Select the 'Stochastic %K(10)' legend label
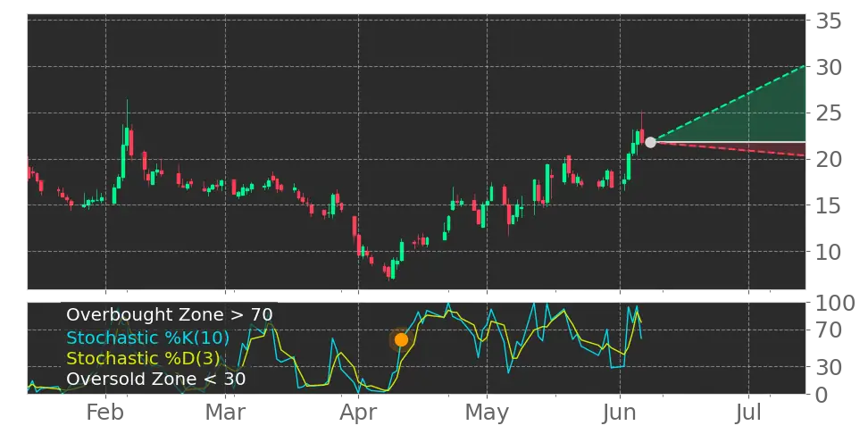The width and height of the screenshot is (868, 434). tap(148, 337)
